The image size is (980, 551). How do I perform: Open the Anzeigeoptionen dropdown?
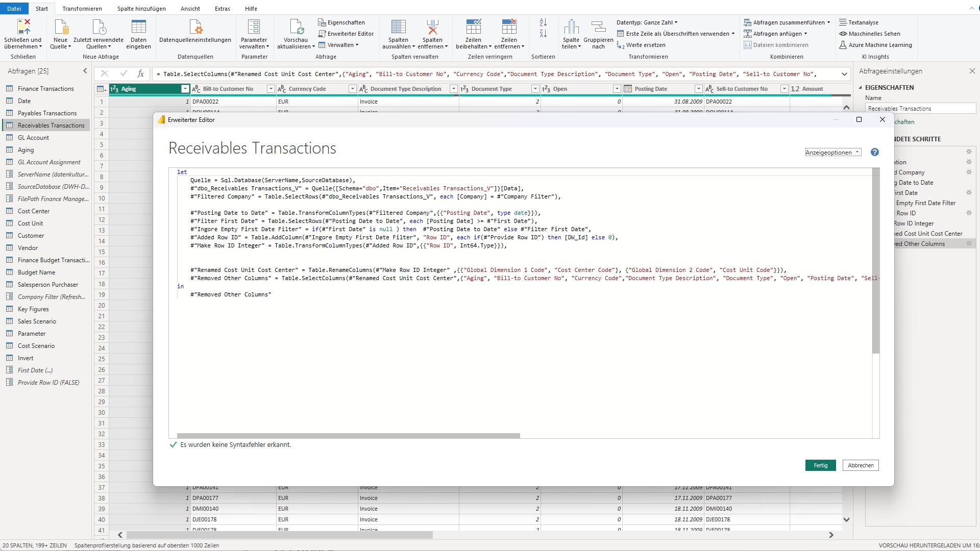pos(832,152)
